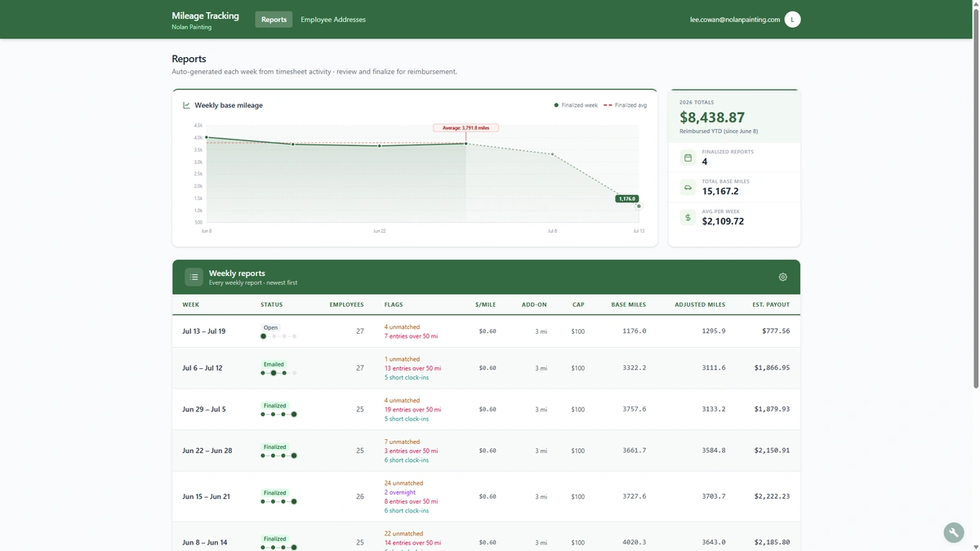This screenshot has width=980, height=551.
Task: Click the Open status badge
Action: pos(270,327)
